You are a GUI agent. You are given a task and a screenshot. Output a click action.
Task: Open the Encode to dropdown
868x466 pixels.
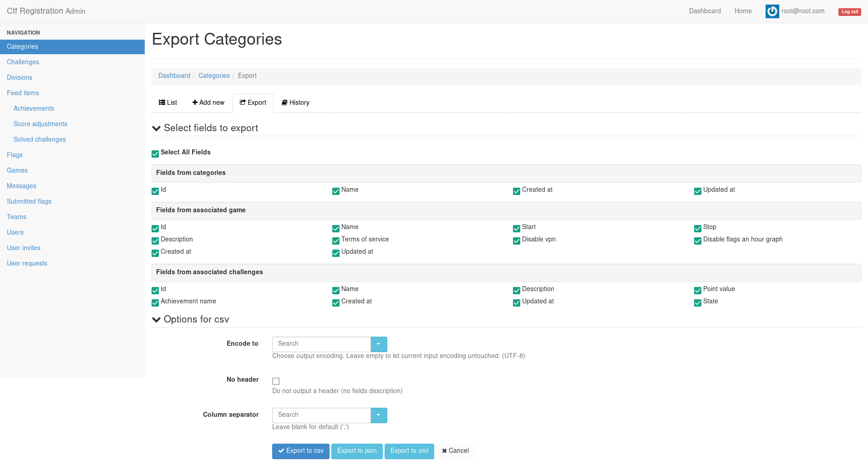point(379,344)
